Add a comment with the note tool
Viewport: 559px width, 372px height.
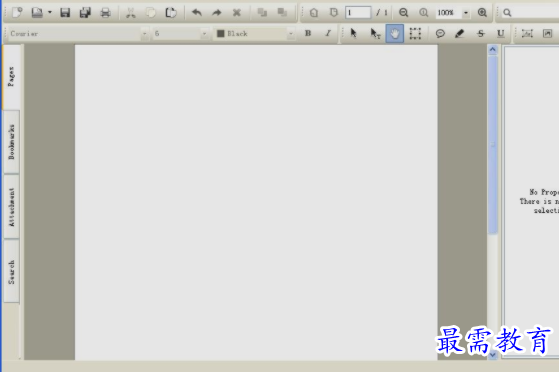pyautogui.click(x=440, y=34)
